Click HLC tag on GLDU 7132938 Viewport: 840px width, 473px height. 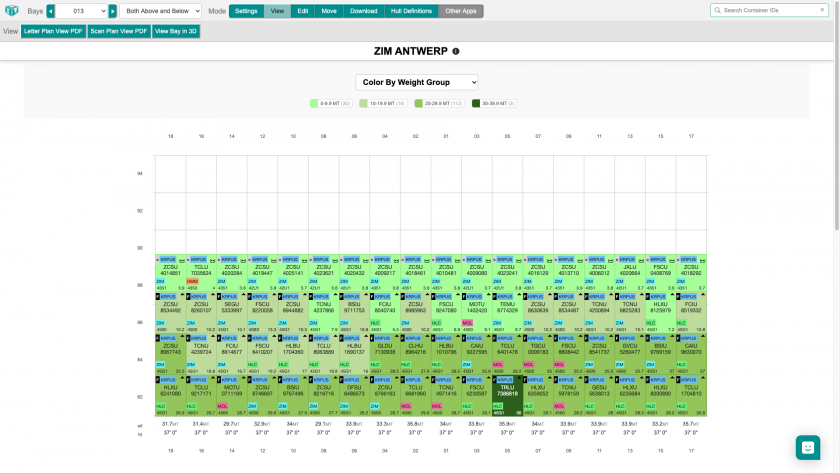point(375,365)
